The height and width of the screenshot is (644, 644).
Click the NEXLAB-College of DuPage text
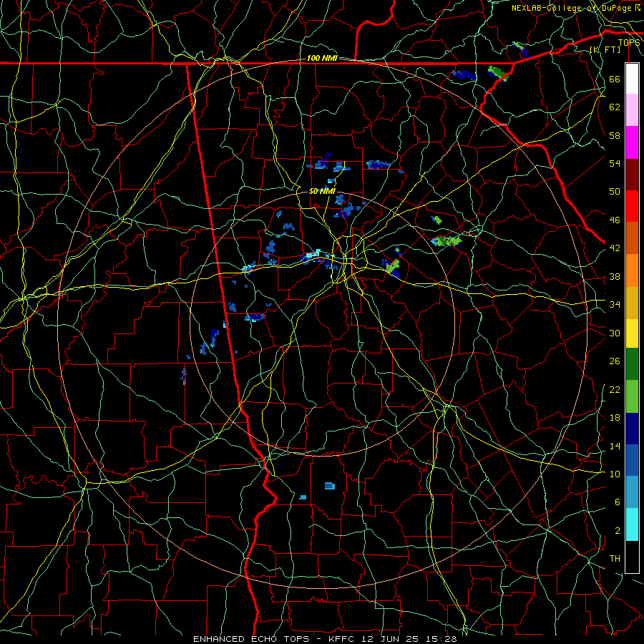coord(571,8)
